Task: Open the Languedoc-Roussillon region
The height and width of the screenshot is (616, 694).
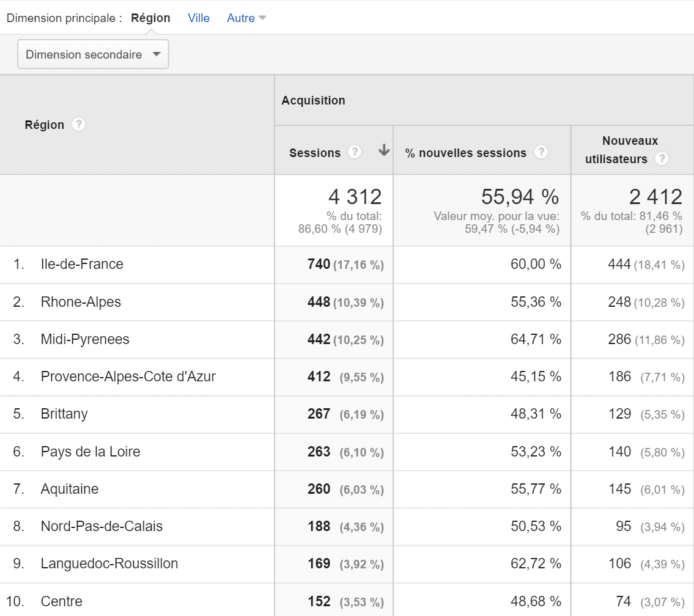Action: [109, 563]
